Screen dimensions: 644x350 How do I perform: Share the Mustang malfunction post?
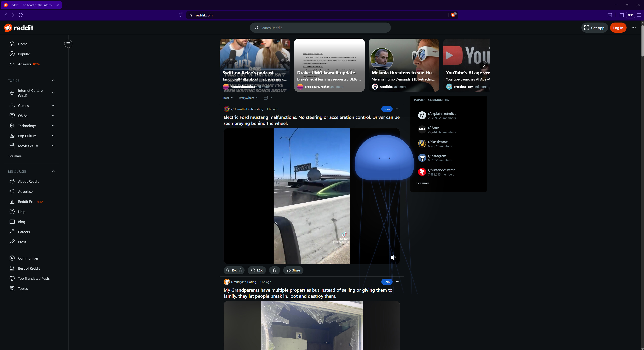pos(293,270)
